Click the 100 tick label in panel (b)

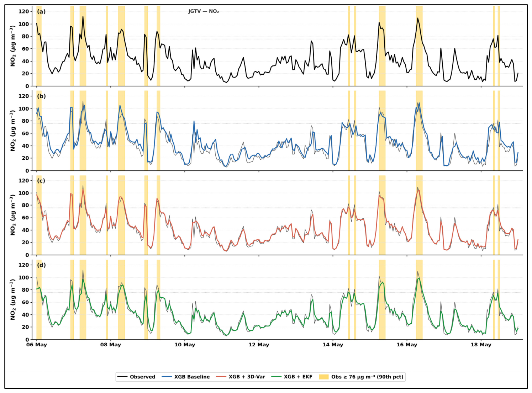pyautogui.click(x=23, y=108)
